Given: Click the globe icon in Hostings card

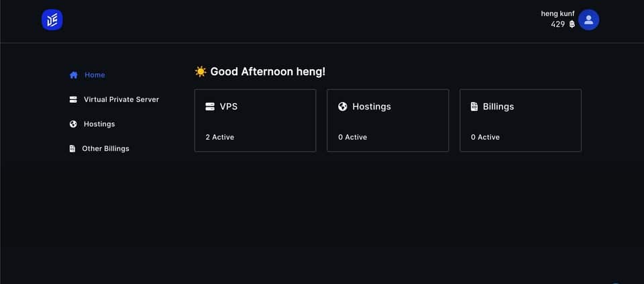Looking at the screenshot, I should pos(343,107).
